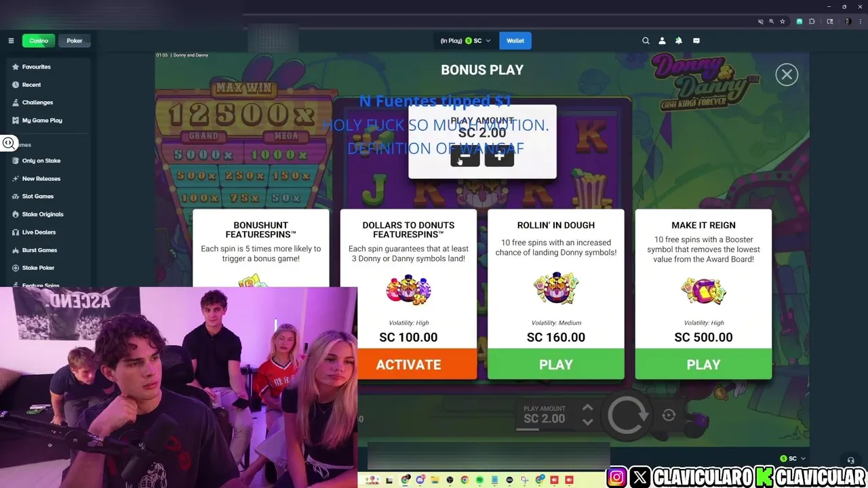Play Make It Reign bonus
Image resolution: width=868 pixels, height=488 pixels.
click(703, 364)
